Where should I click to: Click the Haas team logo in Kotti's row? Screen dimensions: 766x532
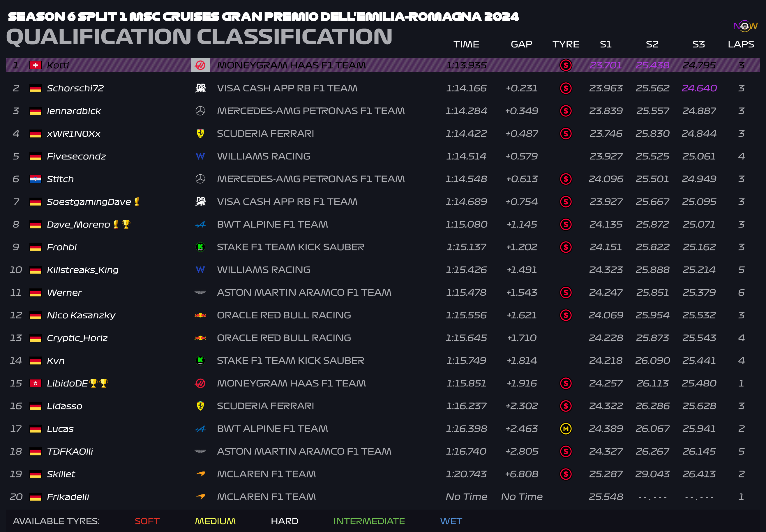pyautogui.click(x=200, y=65)
